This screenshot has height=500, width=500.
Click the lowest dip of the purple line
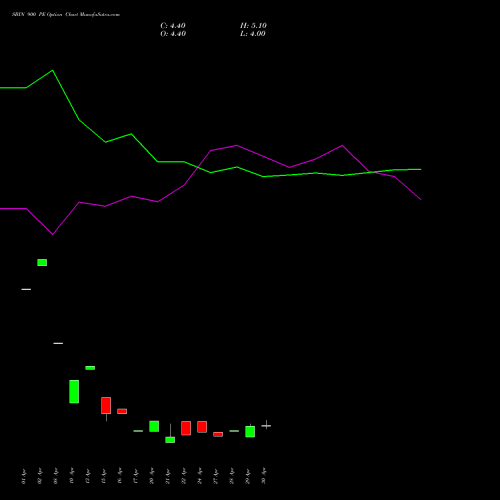point(53,234)
